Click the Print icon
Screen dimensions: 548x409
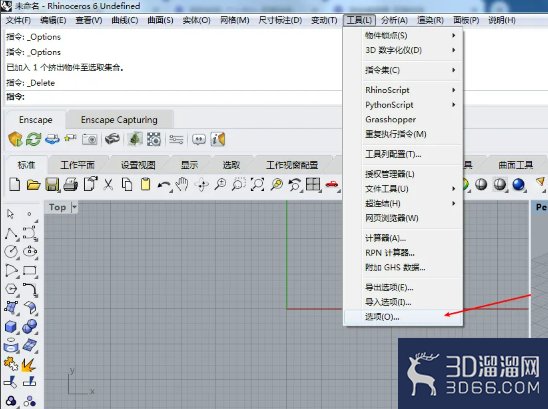point(71,184)
